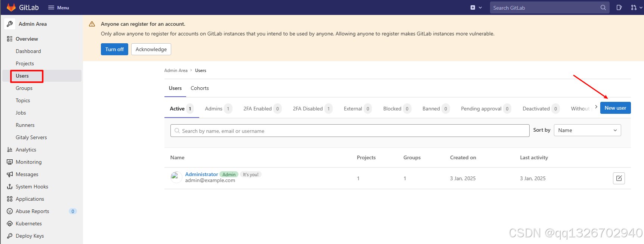The width and height of the screenshot is (644, 244).
Task: Click the Messages megaphone icon
Action: tap(10, 174)
